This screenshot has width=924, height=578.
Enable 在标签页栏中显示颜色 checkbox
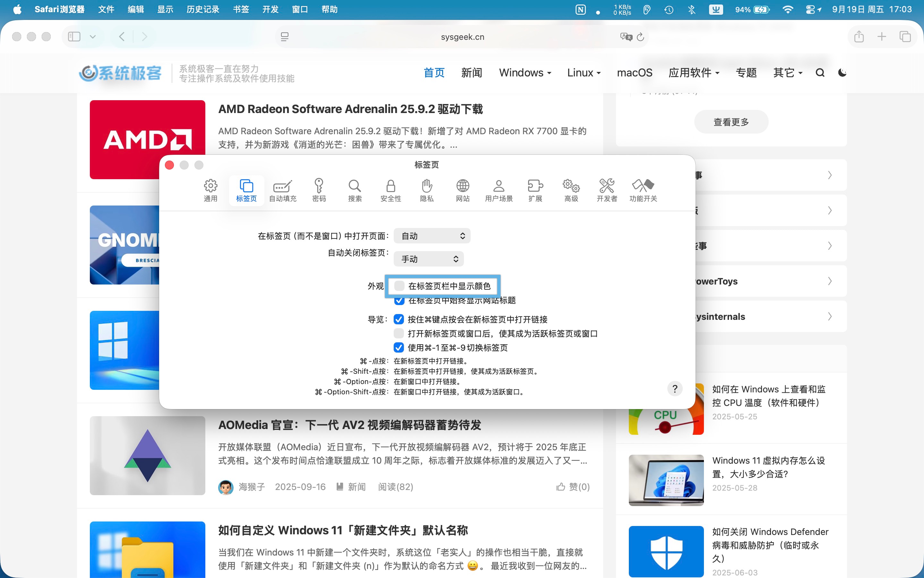pos(399,285)
